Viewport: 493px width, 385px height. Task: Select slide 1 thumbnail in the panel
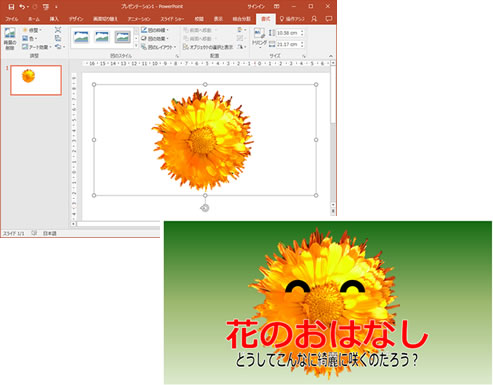tap(36, 80)
